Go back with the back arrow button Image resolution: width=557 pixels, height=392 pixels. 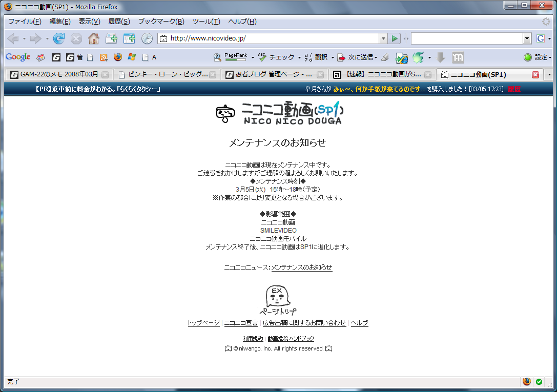coord(13,38)
